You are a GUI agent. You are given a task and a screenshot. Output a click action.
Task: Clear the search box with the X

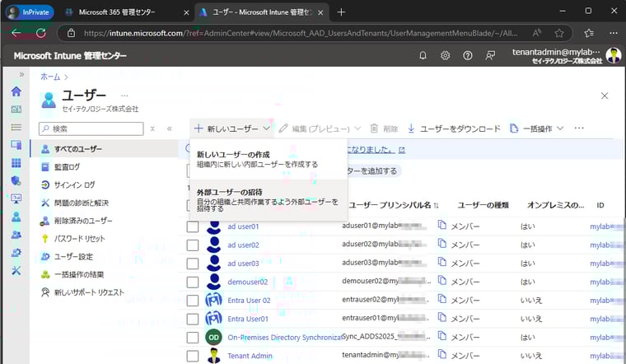(152, 128)
